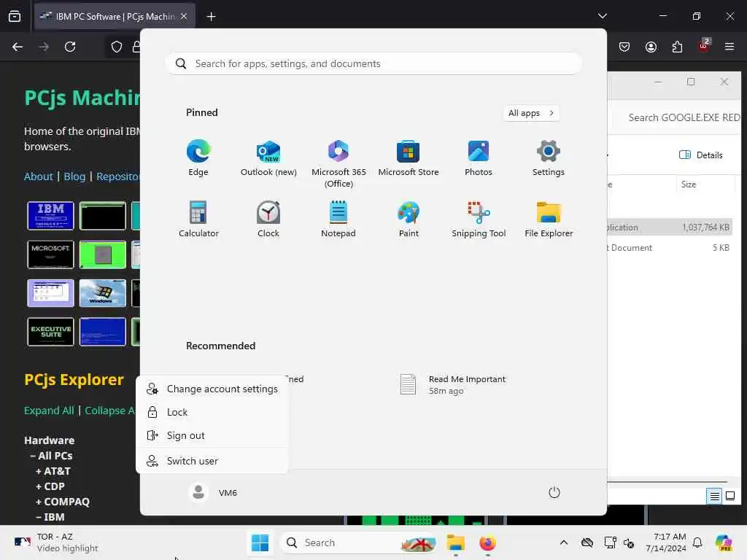Go back in Firefox browser
This screenshot has height=560, width=747.
pos(18,47)
